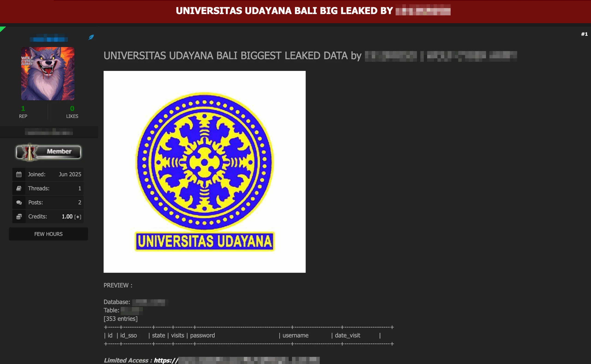591x364 pixels.
Task: Open the wolf avatar profile picture
Action: pos(48,73)
